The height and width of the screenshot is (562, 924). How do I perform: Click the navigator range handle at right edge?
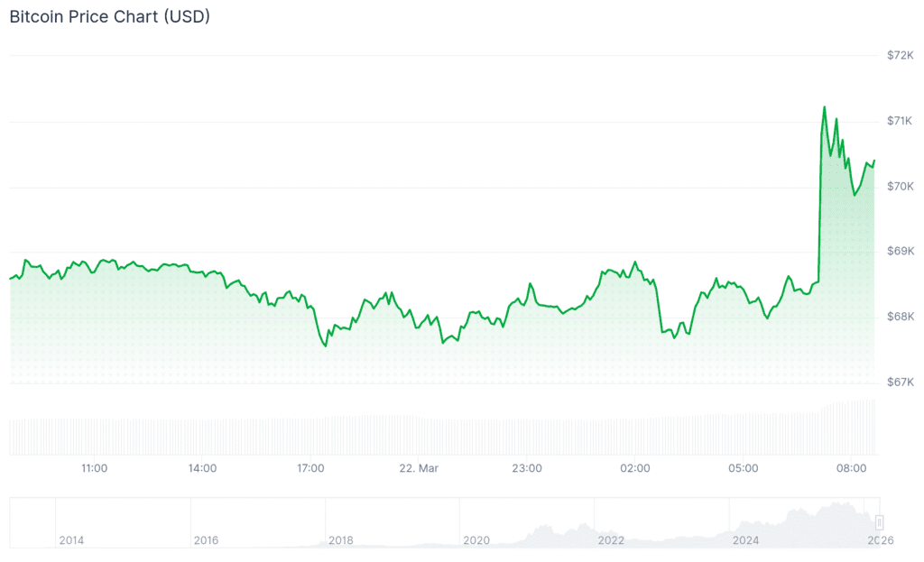click(x=880, y=521)
